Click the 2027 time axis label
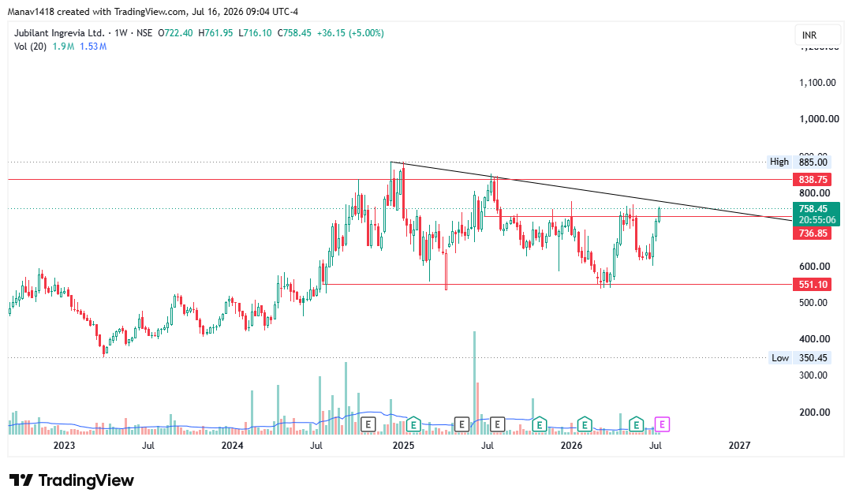Screen dimensions: 852x504 (x=739, y=446)
